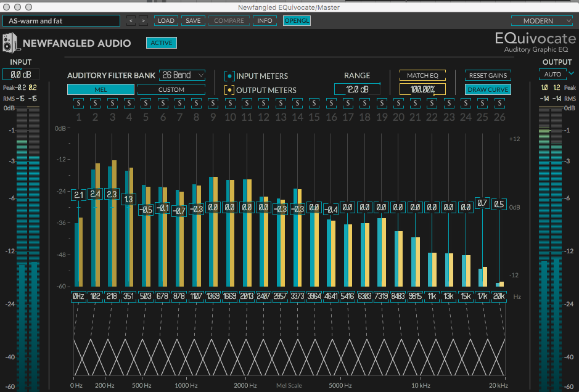Viewport: 579px width, 392px height.
Task: Click band 25 gain handle 0.7
Action: (x=482, y=203)
